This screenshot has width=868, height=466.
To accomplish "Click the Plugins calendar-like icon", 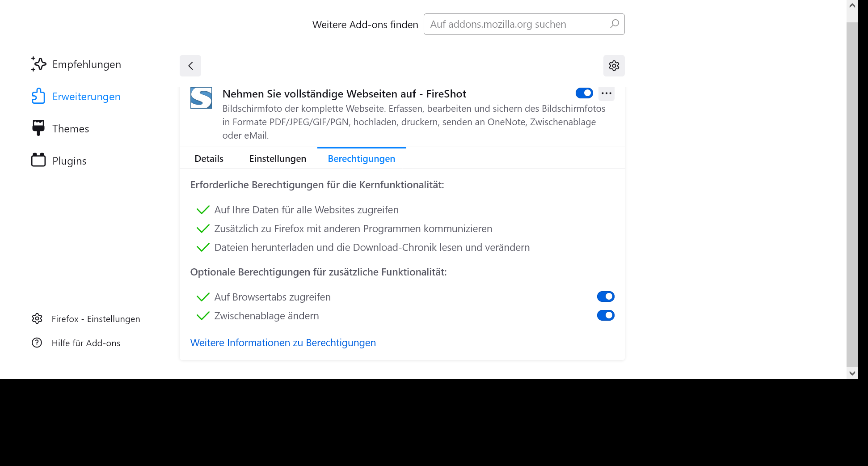I will tap(38, 160).
